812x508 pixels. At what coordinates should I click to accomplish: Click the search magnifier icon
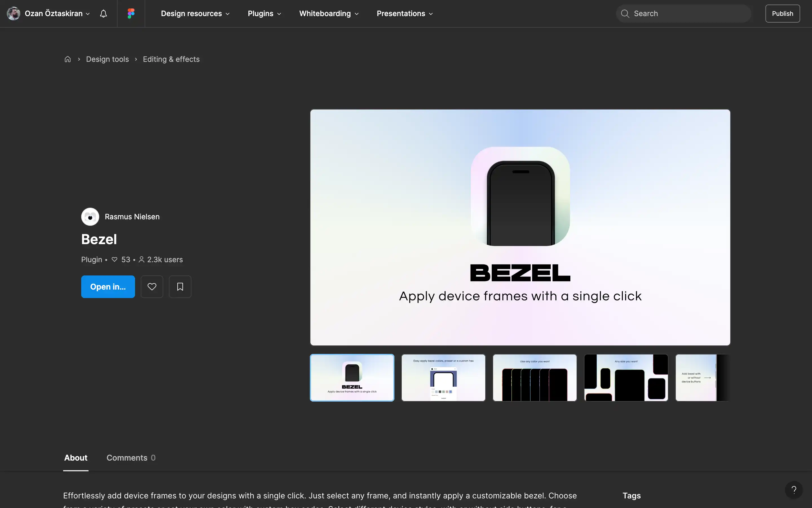tap(625, 14)
